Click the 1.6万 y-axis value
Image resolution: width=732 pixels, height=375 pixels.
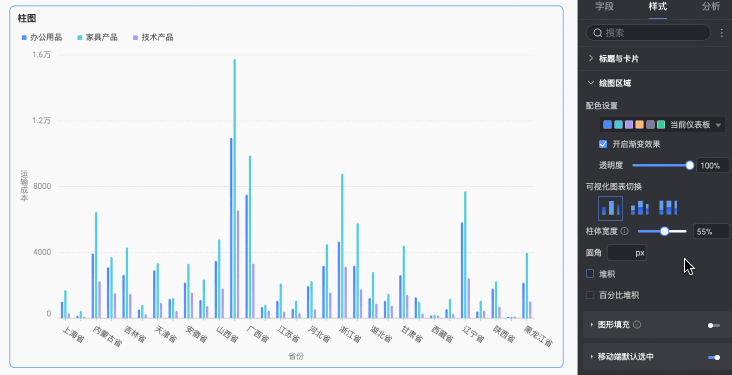pyautogui.click(x=42, y=55)
